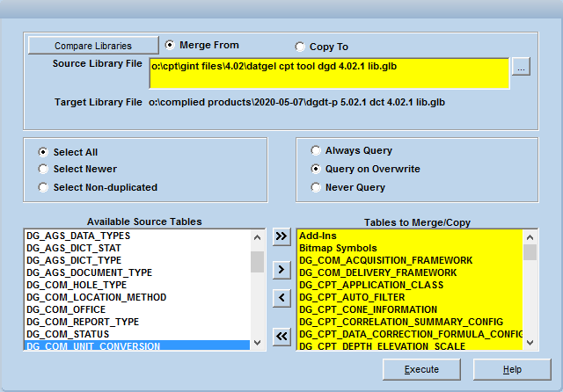
Task: Click the move selected left (<) button
Action: [281, 299]
